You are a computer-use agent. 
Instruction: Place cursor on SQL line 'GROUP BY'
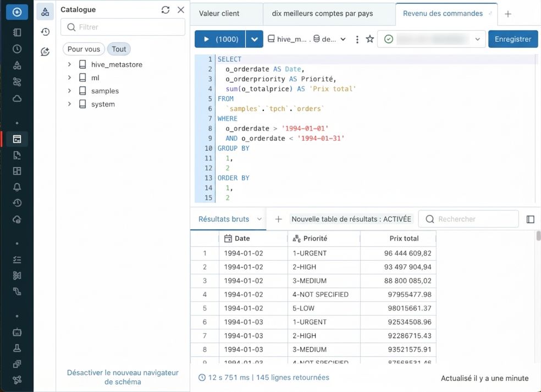(x=233, y=148)
